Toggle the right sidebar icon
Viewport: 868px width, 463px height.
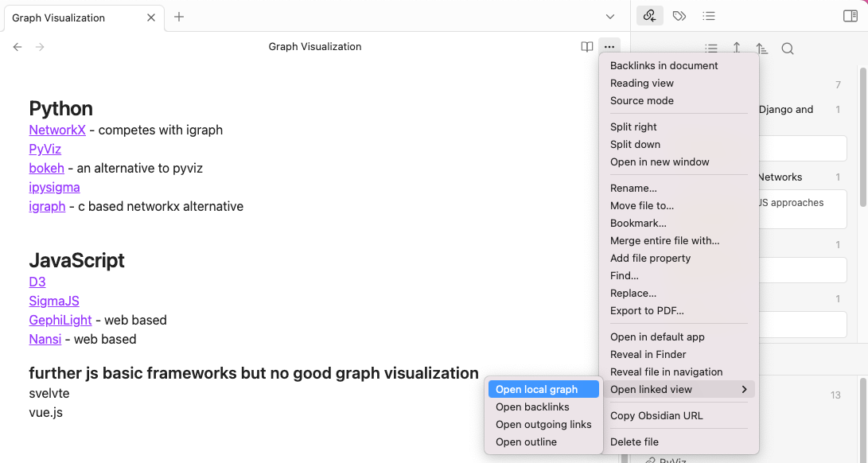[x=850, y=16]
